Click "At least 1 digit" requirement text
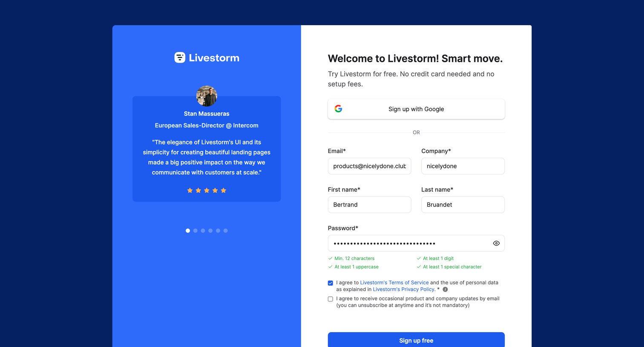 (x=438, y=258)
